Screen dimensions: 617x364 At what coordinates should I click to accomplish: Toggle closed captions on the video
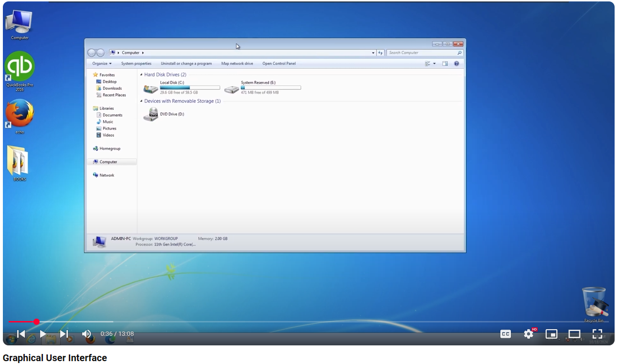tap(506, 334)
